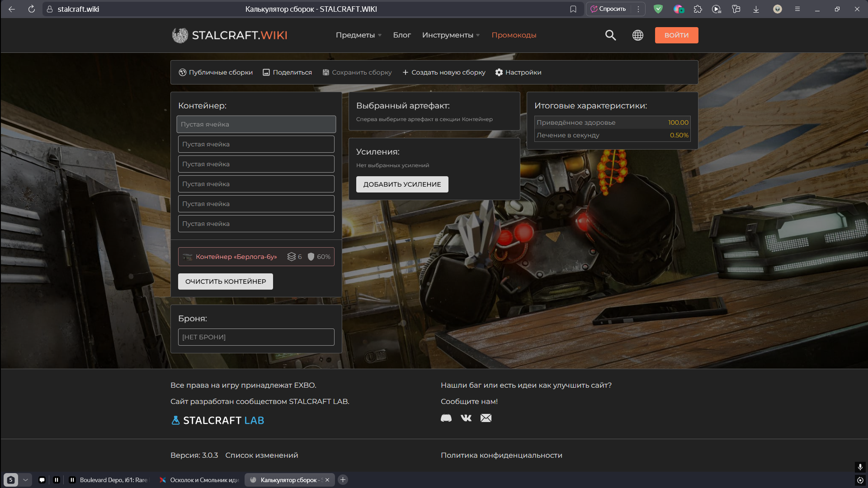
Task: Select the fourth Пустая ячейка slot
Action: [256, 184]
